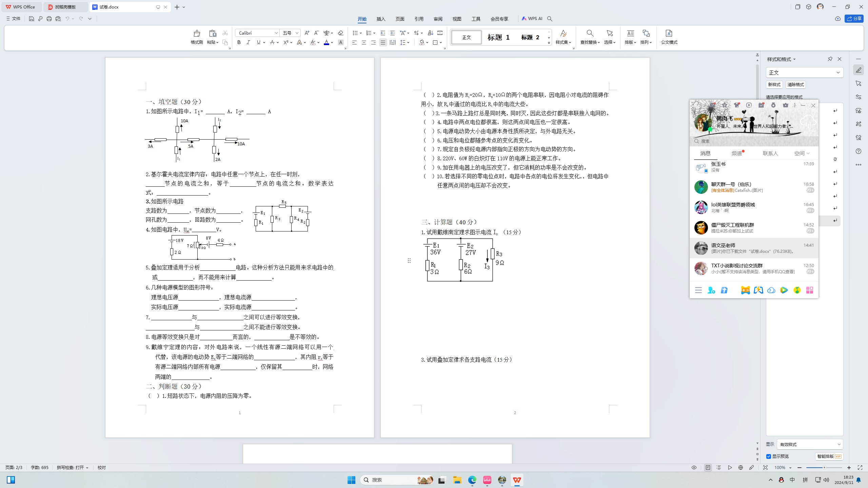Open QQ game center icon
The image size is (868, 488).
tap(745, 290)
